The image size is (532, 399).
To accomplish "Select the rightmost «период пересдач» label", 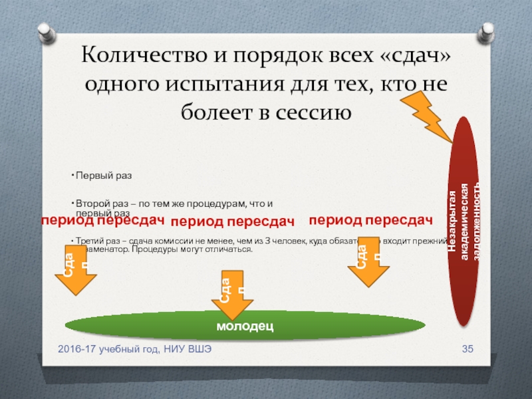I will pos(371,219).
